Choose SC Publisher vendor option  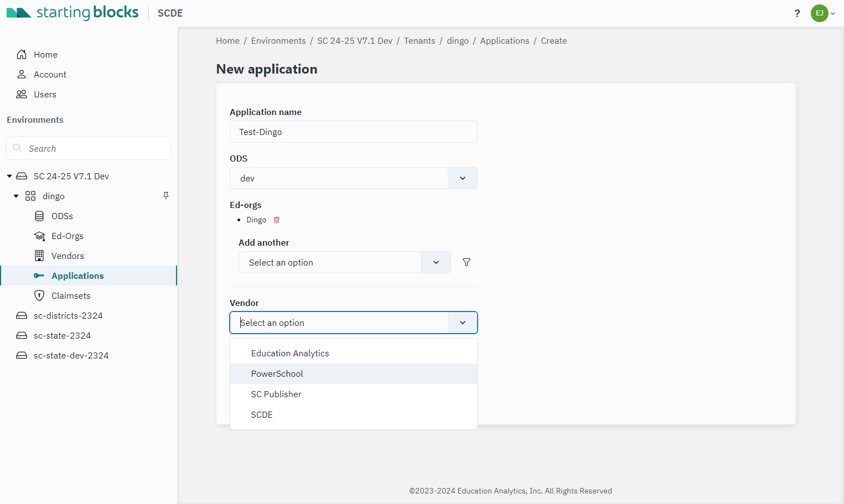(x=354, y=394)
